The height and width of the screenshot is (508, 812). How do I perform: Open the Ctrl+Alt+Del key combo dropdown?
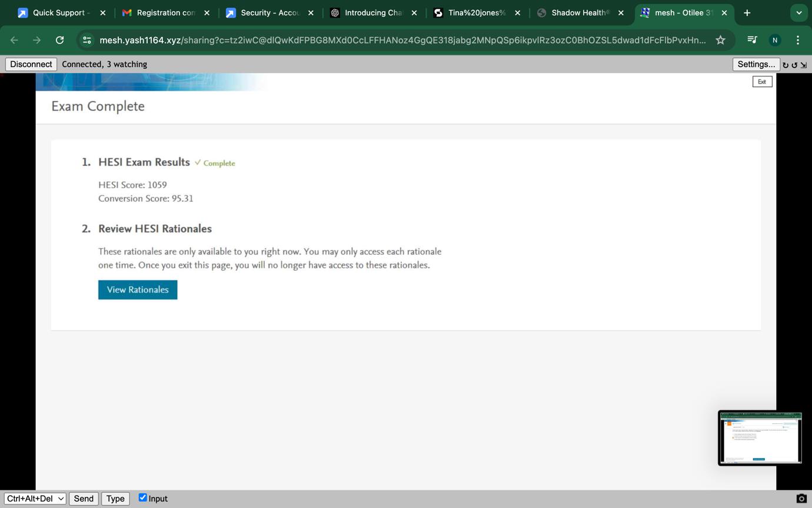pos(35,499)
